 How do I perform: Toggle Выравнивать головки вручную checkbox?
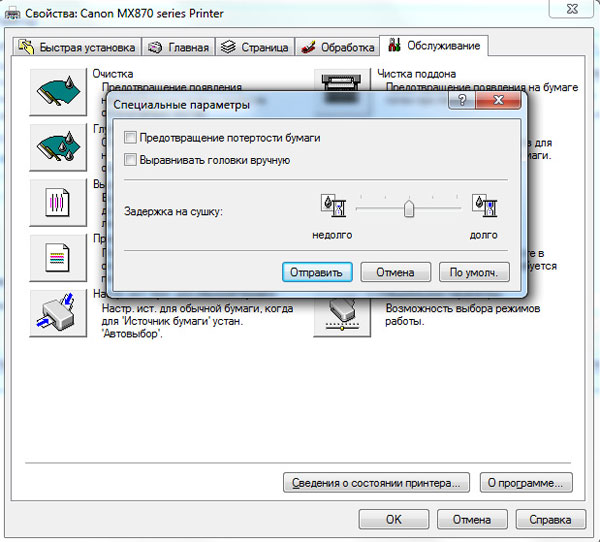(x=130, y=160)
